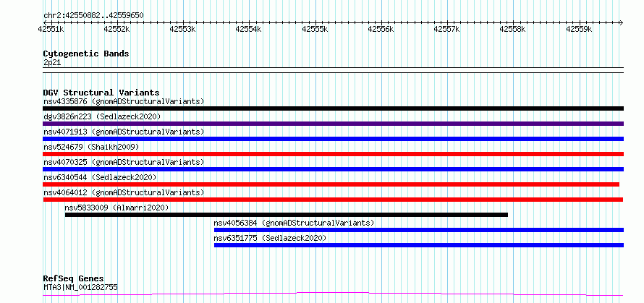This screenshot has height=303, width=644.
Task: Select the dgv3826n223 purple variant bar
Action: 333,124
